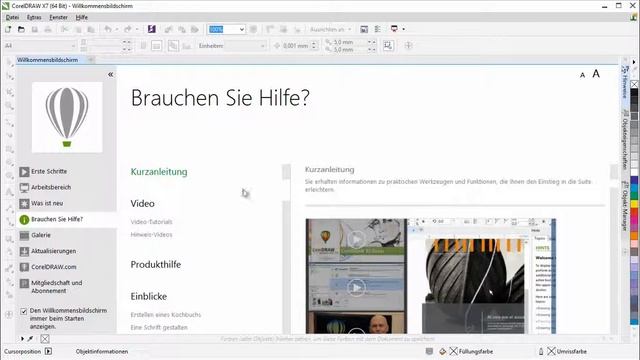Click the Erste Schritte play icon
Image resolution: width=640 pixels, height=360 pixels.
point(24,171)
